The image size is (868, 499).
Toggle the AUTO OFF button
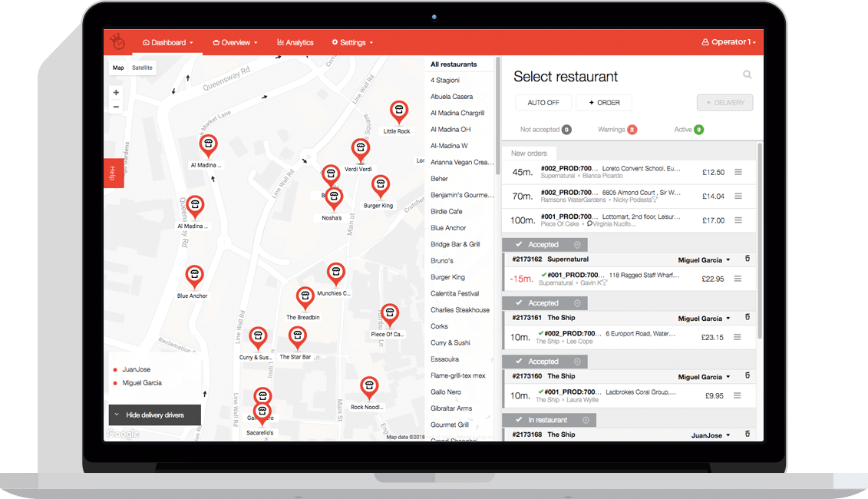[x=543, y=102]
